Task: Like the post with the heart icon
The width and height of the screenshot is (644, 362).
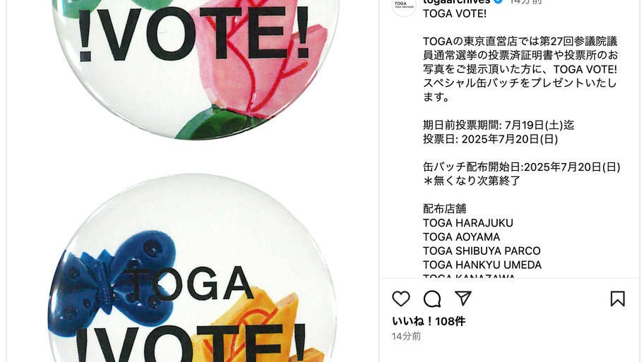Action: pos(401,298)
